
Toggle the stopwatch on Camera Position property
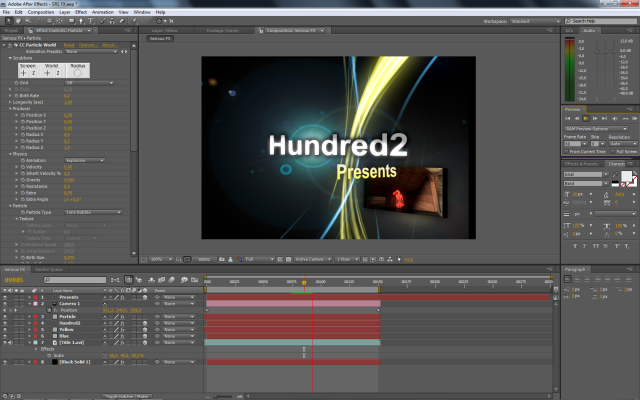tap(48, 311)
